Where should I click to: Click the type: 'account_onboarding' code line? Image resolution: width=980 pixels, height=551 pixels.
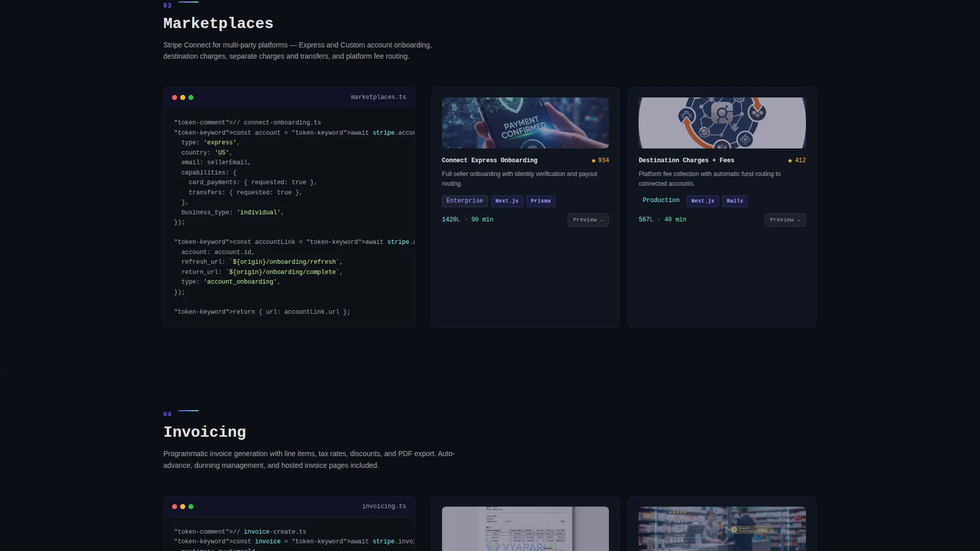pyautogui.click(x=231, y=282)
